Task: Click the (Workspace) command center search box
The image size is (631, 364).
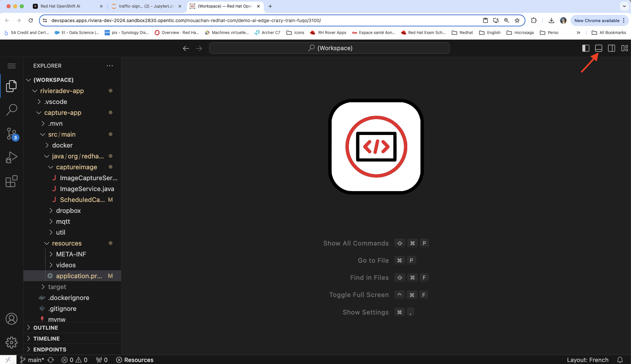Action: 329,48
